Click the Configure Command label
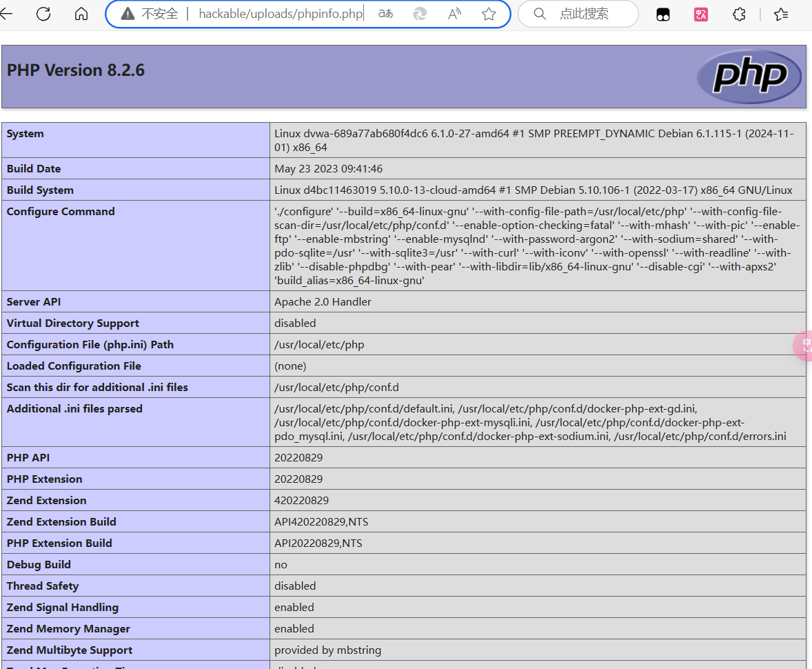 [61, 212]
